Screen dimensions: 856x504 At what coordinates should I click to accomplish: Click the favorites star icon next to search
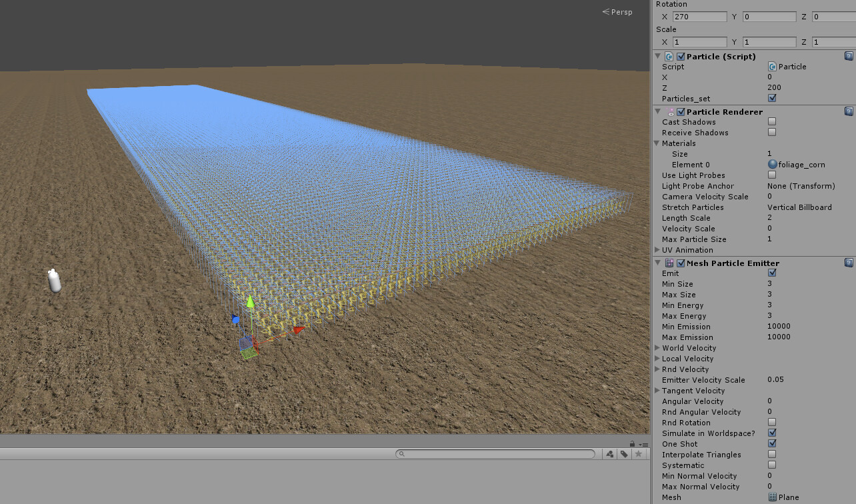[639, 453]
